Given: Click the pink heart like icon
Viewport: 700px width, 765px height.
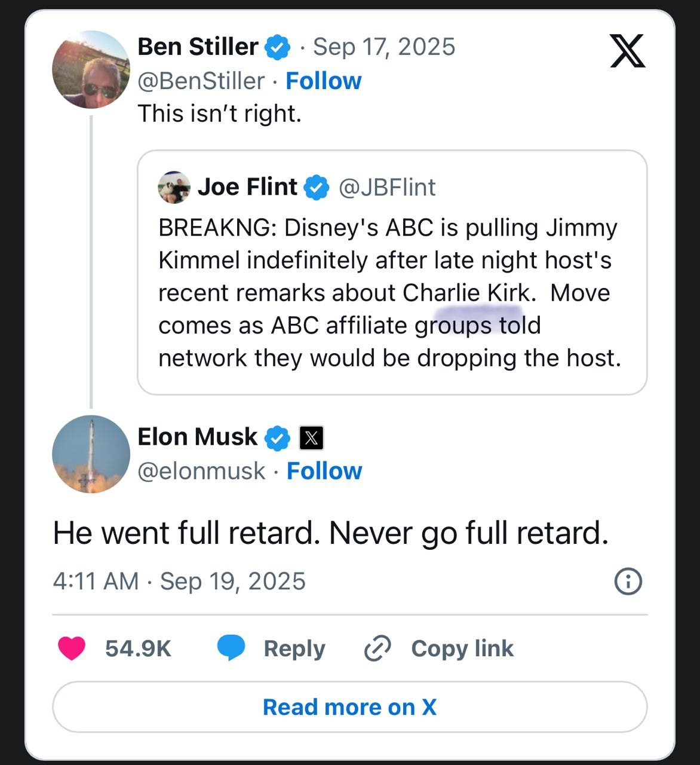Looking at the screenshot, I should pos(72,648).
